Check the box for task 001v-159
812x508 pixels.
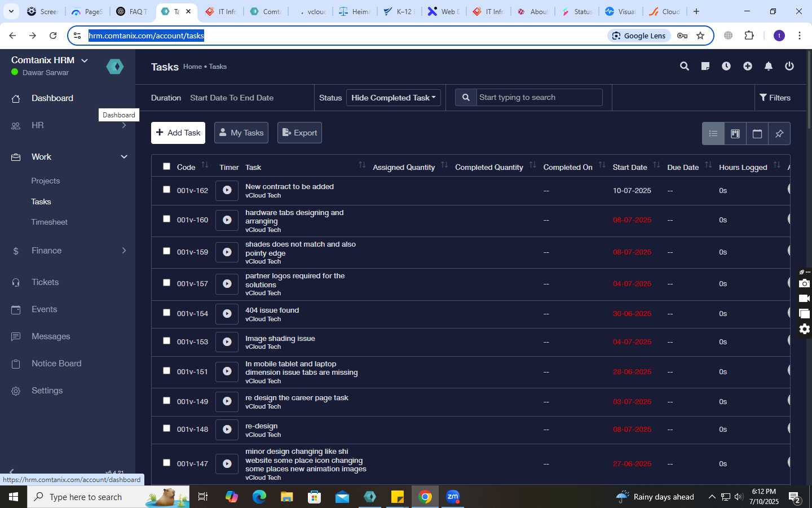[166, 251]
